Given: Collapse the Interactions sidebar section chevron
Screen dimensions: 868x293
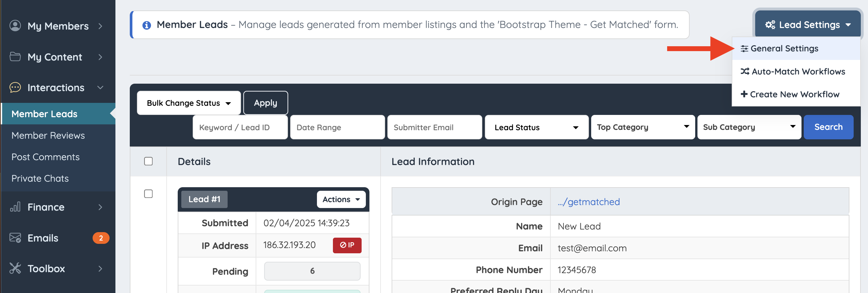Looking at the screenshot, I should click(100, 88).
